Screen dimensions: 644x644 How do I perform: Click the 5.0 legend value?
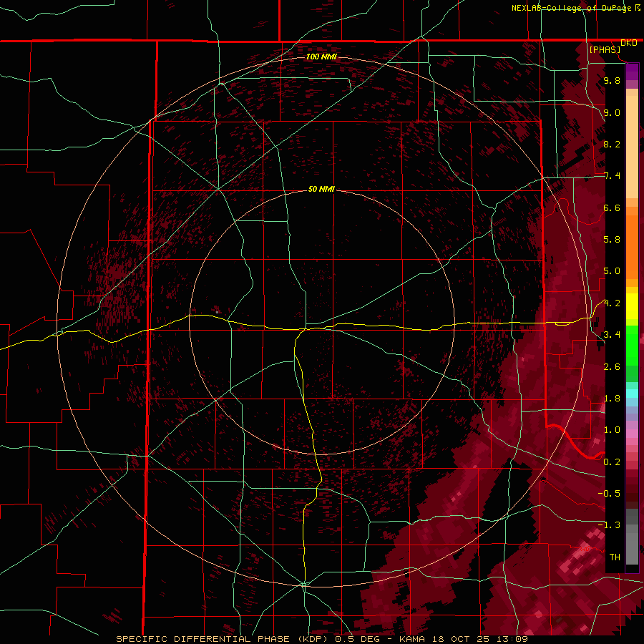coord(612,271)
